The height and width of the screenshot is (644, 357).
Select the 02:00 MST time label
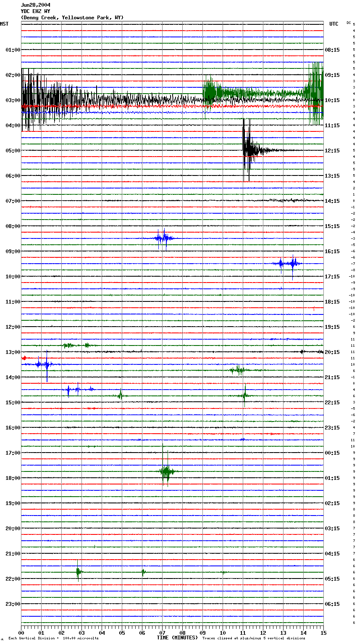pyautogui.click(x=13, y=75)
